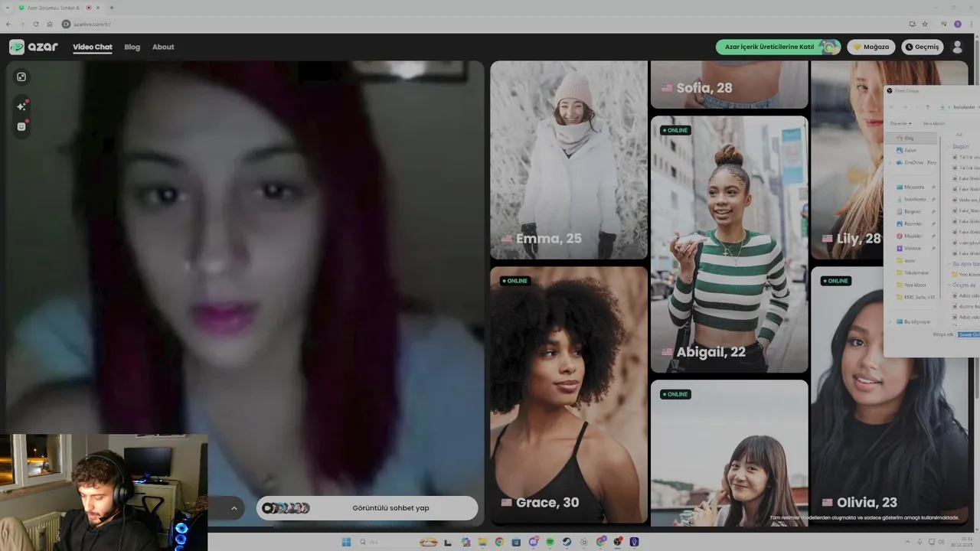Open Chrome home page button
The height and width of the screenshot is (551, 980).
click(48, 24)
